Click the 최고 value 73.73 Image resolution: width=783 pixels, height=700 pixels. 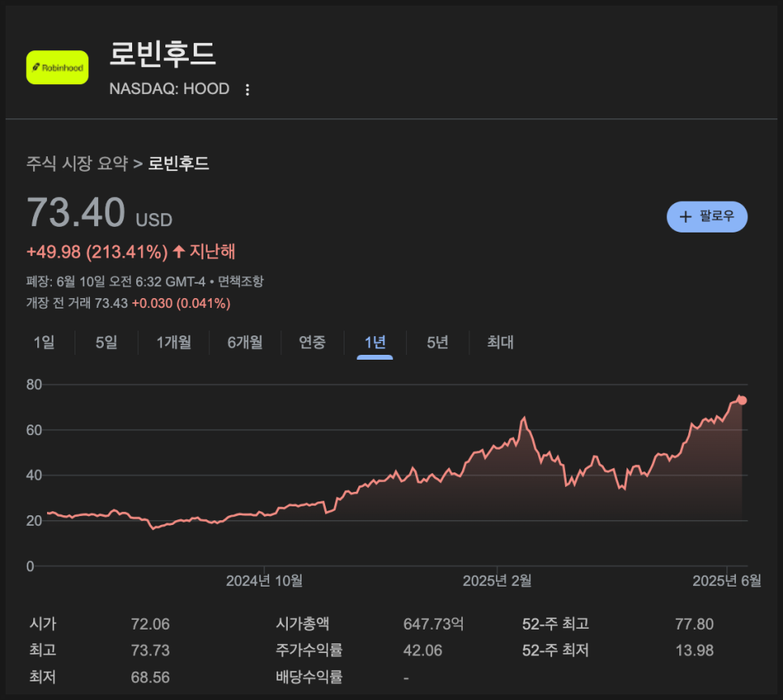tap(150, 651)
